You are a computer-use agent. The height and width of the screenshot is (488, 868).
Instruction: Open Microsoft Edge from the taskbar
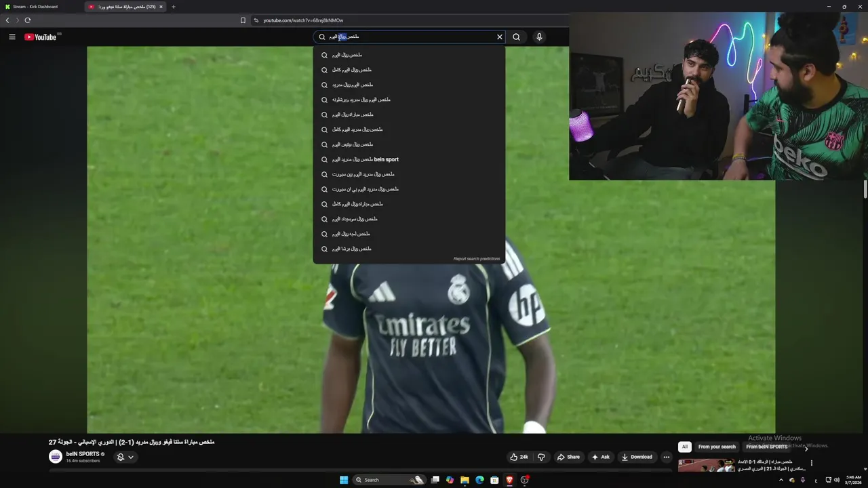click(479, 480)
